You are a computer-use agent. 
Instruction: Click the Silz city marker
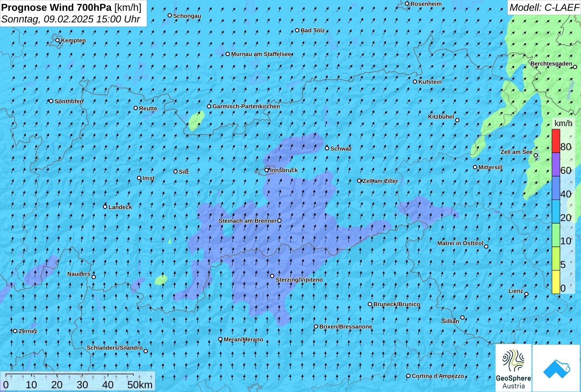[x=176, y=171]
